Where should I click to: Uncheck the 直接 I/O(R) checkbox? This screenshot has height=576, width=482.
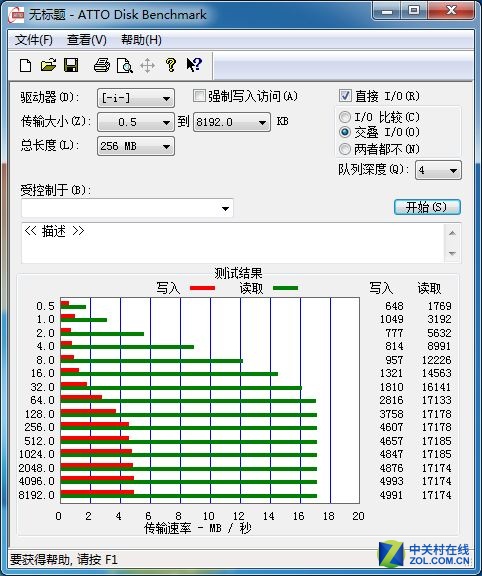345,96
